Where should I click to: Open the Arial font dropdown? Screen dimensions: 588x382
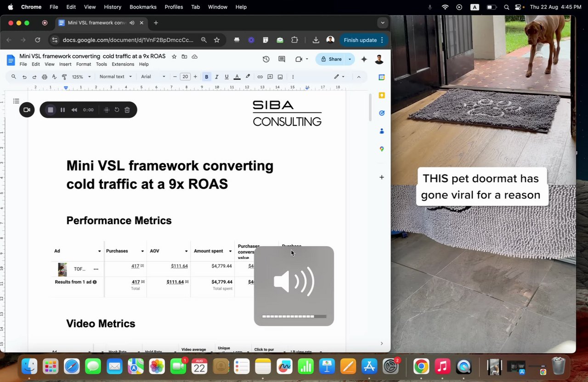[153, 77]
